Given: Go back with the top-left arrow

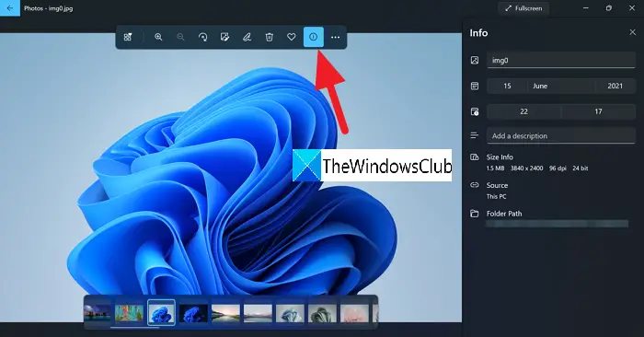Looking at the screenshot, I should click(x=10, y=8).
